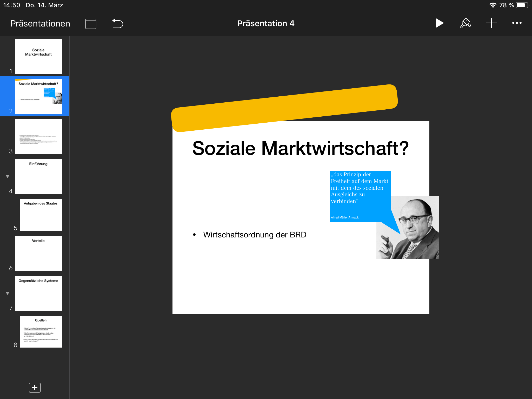Open the Vorteile slide thumbnail
Image resolution: width=532 pixels, height=399 pixels.
click(x=38, y=253)
